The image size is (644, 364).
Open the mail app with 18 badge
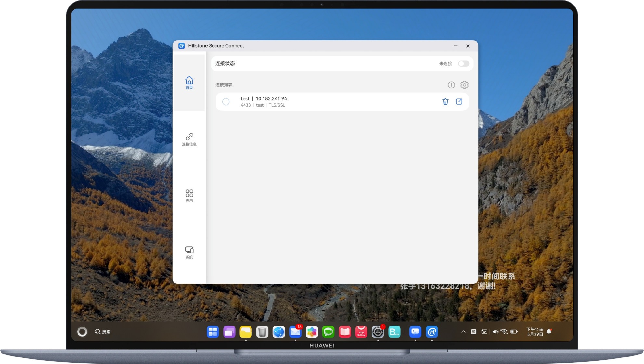tap(295, 332)
